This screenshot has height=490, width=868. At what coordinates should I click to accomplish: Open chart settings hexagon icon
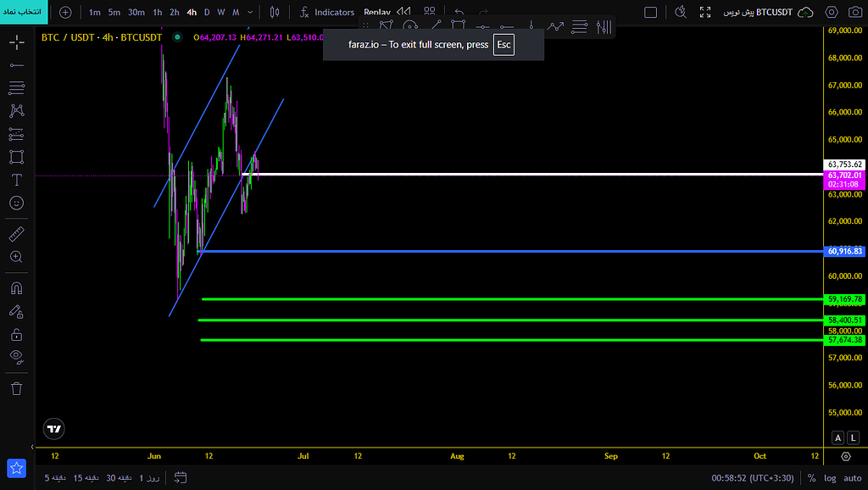coord(832,12)
